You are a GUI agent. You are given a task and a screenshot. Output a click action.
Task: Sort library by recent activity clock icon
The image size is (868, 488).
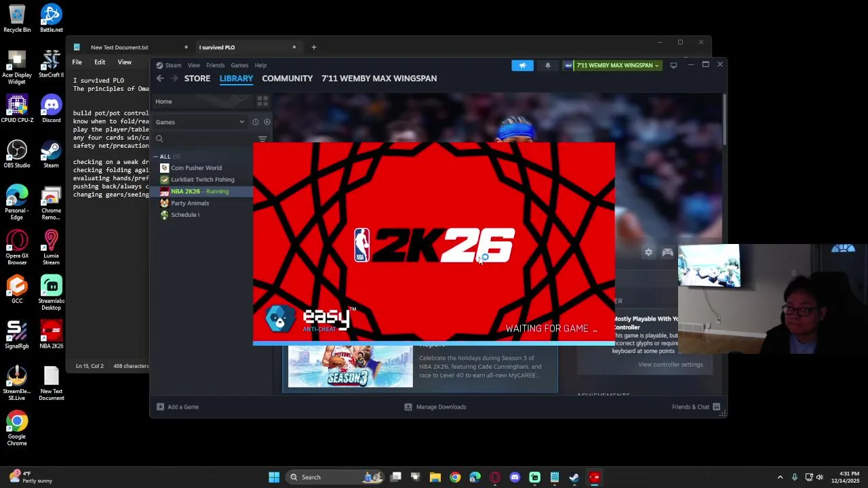pos(256,122)
